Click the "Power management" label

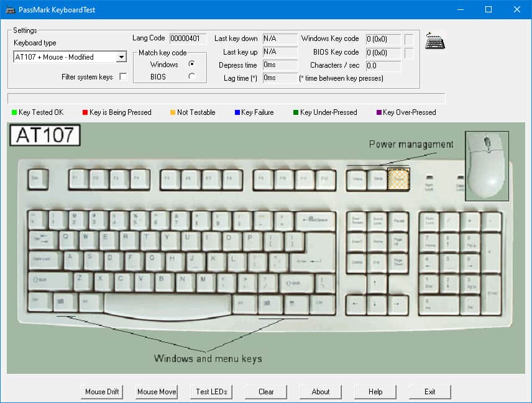(411, 144)
